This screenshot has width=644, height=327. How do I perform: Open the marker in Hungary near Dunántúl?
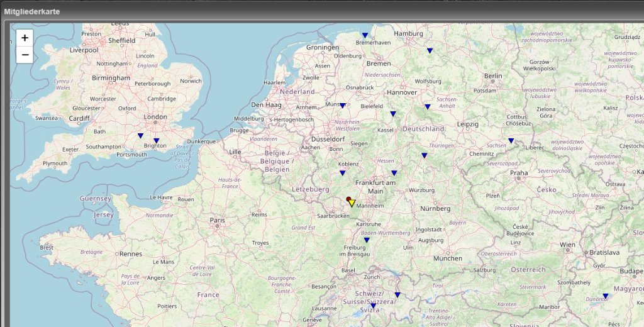(x=606, y=296)
